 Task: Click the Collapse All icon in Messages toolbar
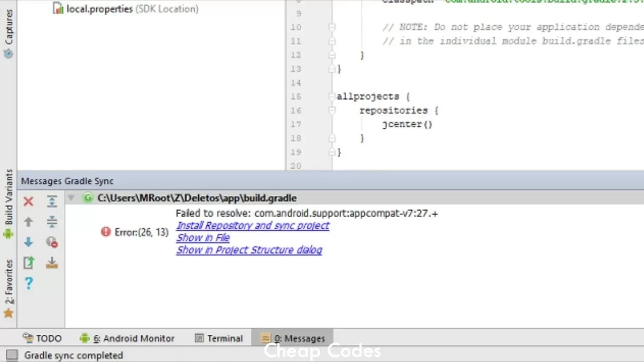click(52, 222)
